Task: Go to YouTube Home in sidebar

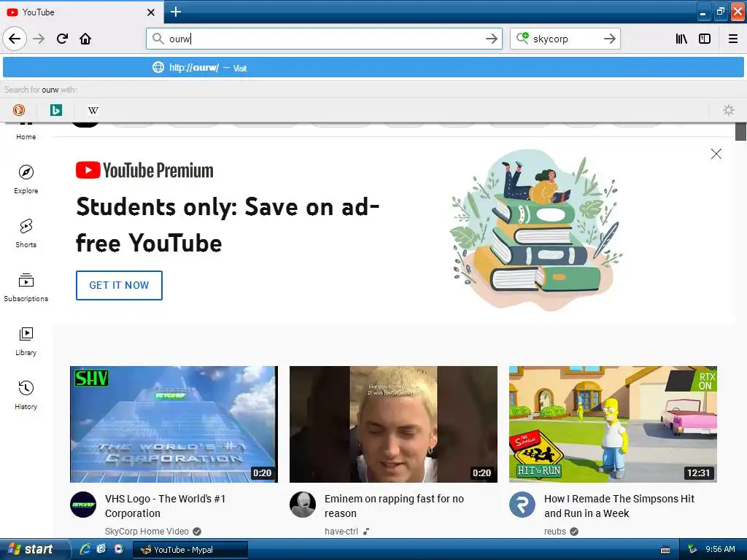Action: pyautogui.click(x=26, y=132)
